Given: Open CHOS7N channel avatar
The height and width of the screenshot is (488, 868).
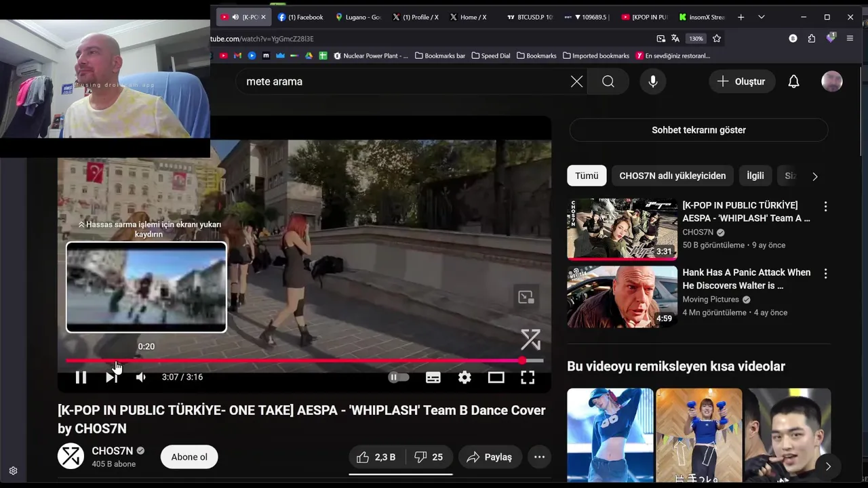Looking at the screenshot, I should pos(71,456).
